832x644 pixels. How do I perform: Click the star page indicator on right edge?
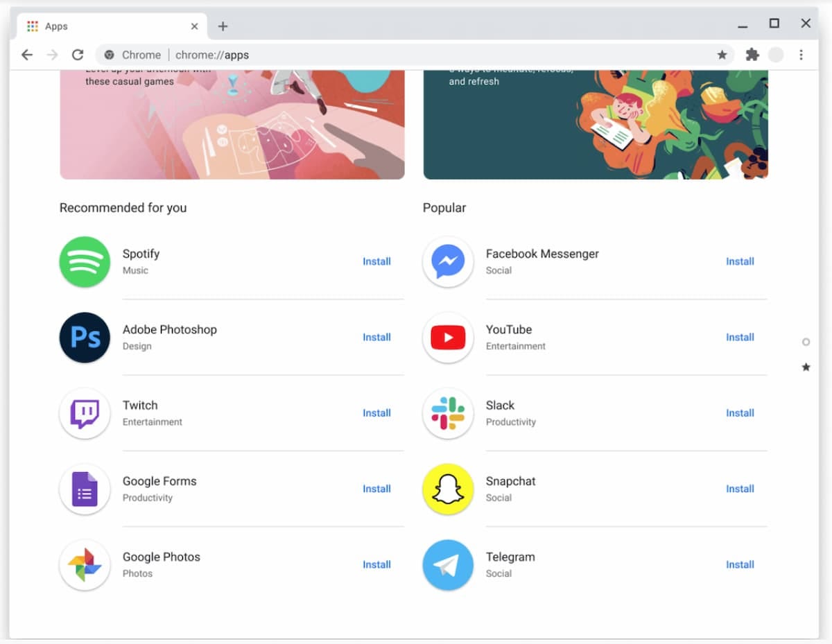point(806,367)
